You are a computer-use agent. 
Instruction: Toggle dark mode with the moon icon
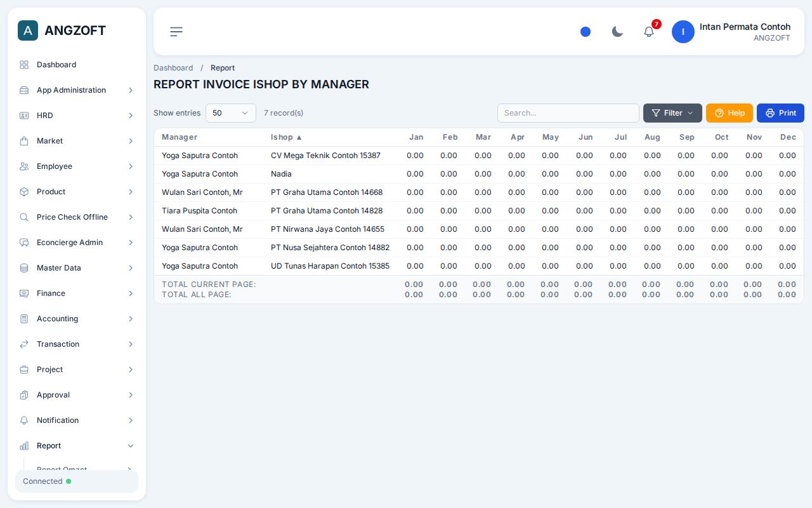(617, 32)
